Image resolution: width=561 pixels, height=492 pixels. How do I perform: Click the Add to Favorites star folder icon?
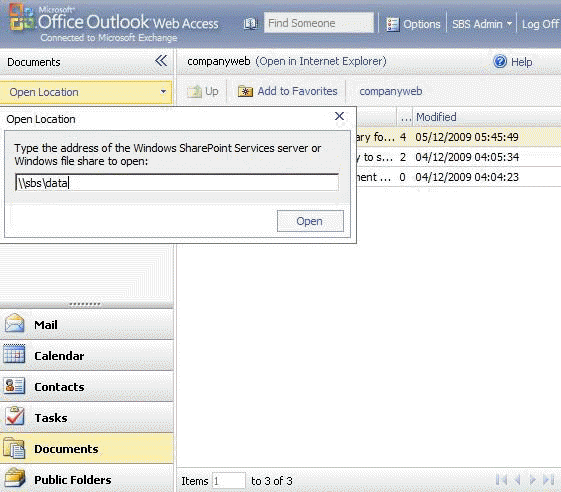pyautogui.click(x=245, y=92)
